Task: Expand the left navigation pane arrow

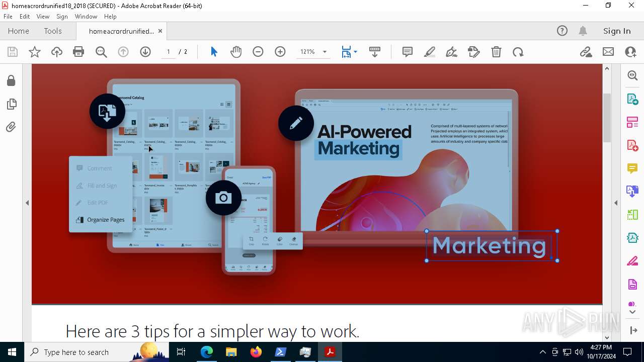Action: tap(27, 203)
